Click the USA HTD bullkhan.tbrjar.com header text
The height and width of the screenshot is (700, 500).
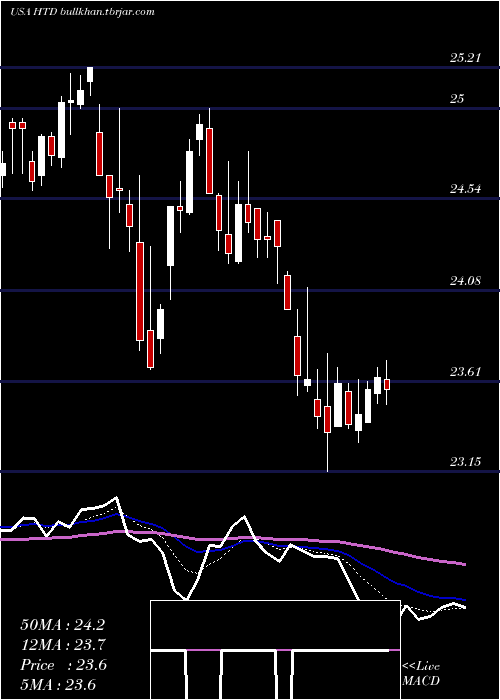click(83, 11)
